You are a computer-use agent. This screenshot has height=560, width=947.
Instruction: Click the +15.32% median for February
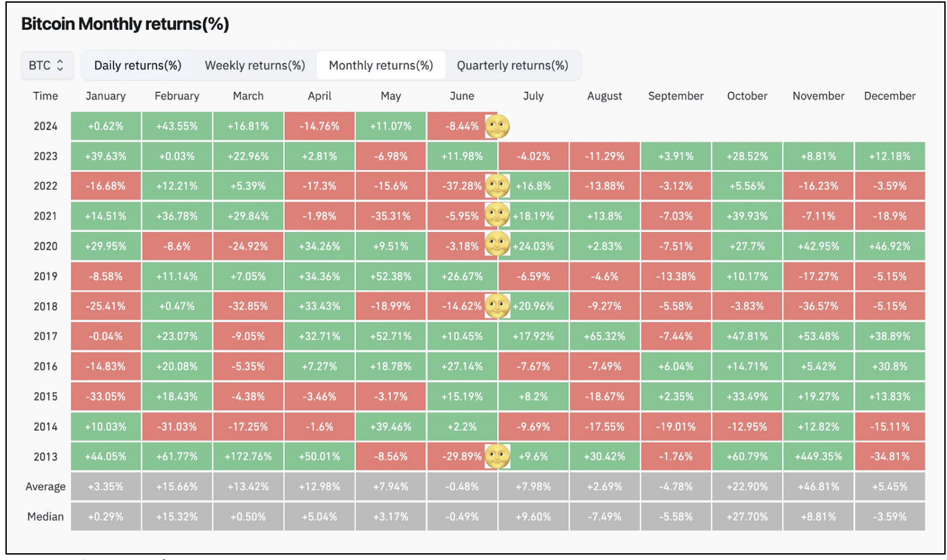pos(177,517)
